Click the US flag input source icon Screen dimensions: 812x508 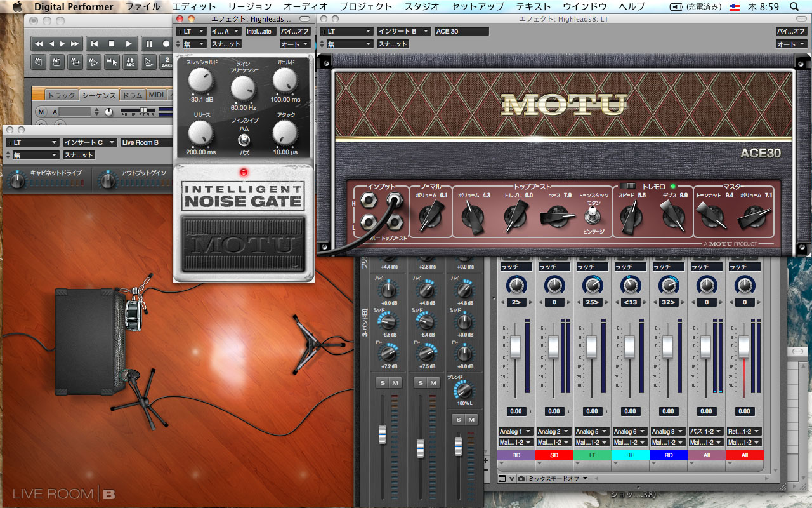(x=735, y=7)
